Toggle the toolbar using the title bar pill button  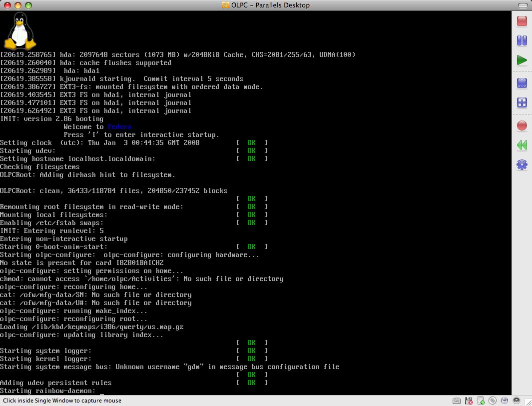(522, 5)
